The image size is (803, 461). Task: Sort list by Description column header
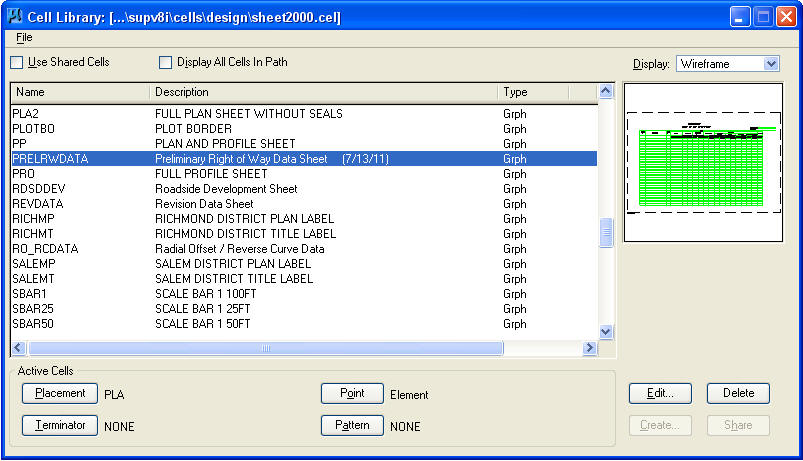click(323, 92)
